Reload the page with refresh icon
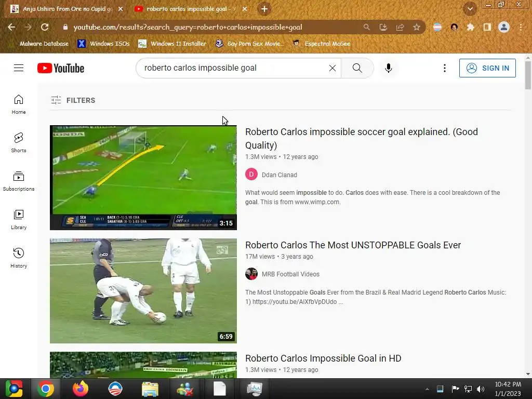This screenshot has height=399, width=532. [45, 27]
